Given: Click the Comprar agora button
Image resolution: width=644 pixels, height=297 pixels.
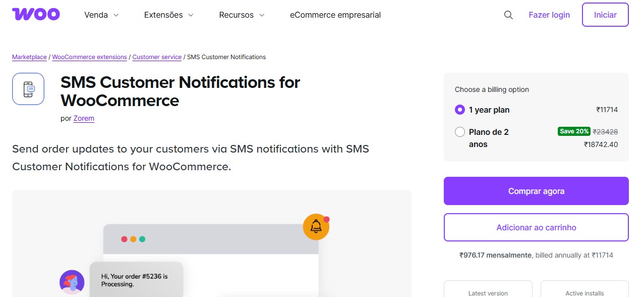Looking at the screenshot, I should click(536, 191).
